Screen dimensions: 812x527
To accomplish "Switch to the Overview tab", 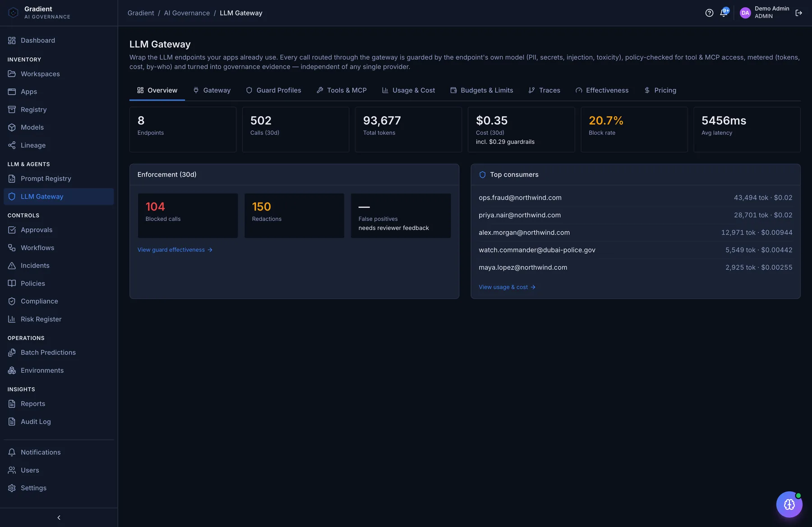I will [x=157, y=90].
